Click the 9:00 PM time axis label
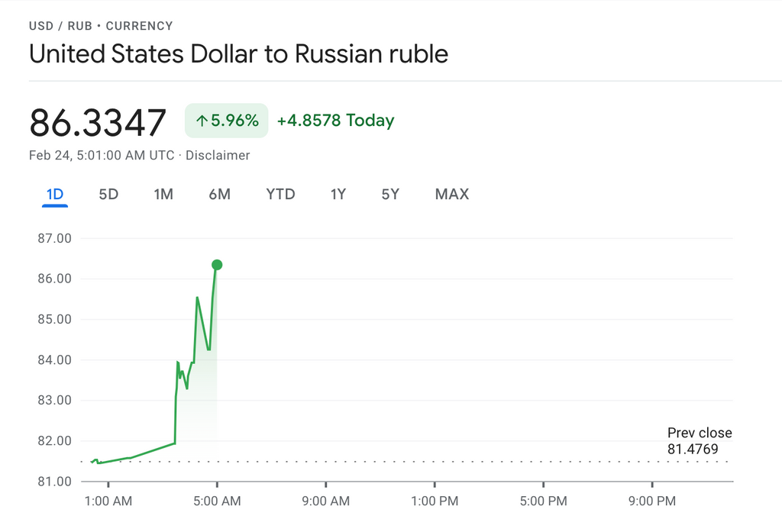This screenshot has height=532, width=782. [651, 501]
